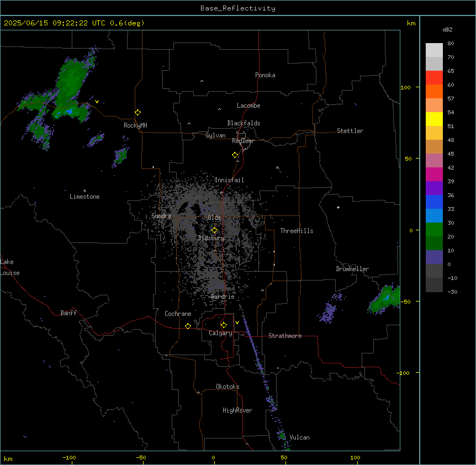Click the Olds label

(x=214, y=218)
